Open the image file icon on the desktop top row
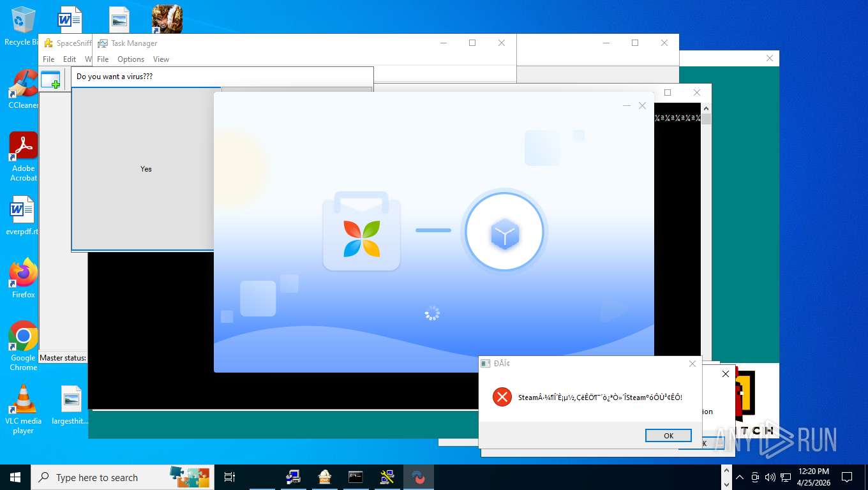This screenshot has width=868, height=490. point(119,19)
